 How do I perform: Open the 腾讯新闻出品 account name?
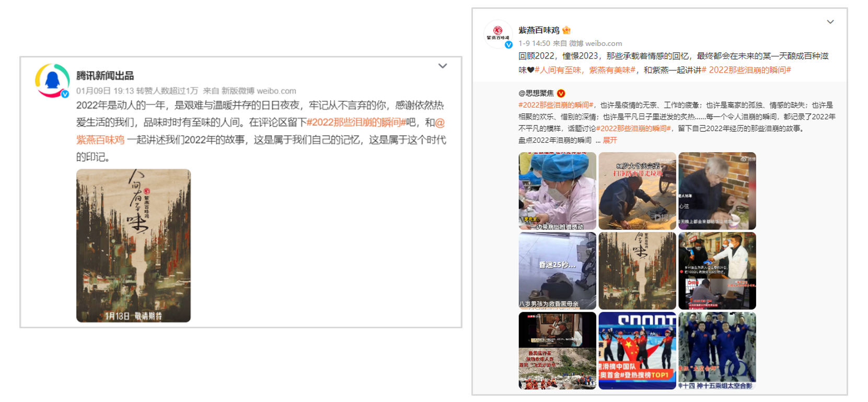(x=105, y=75)
